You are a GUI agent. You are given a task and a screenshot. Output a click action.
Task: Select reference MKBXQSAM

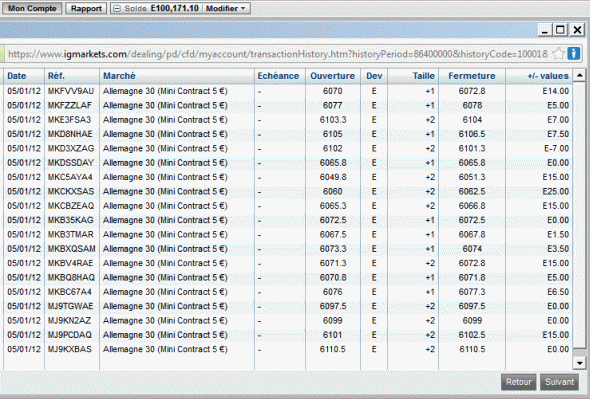click(x=71, y=249)
